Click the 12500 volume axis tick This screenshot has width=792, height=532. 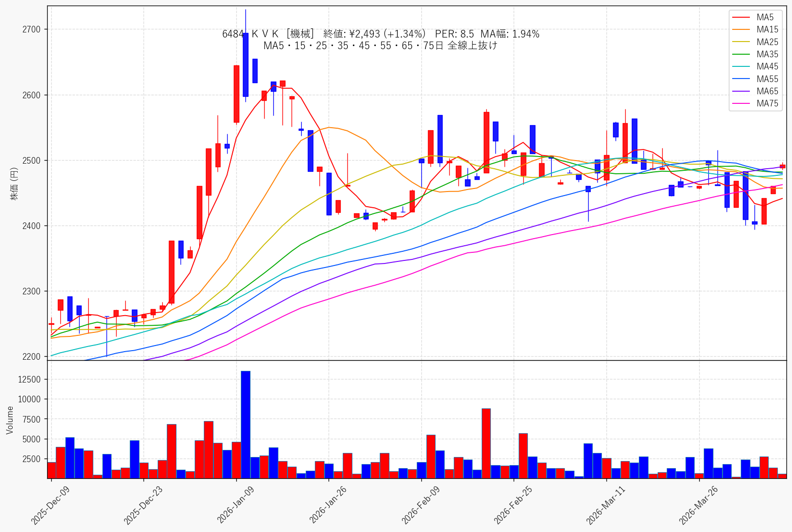(x=29, y=379)
